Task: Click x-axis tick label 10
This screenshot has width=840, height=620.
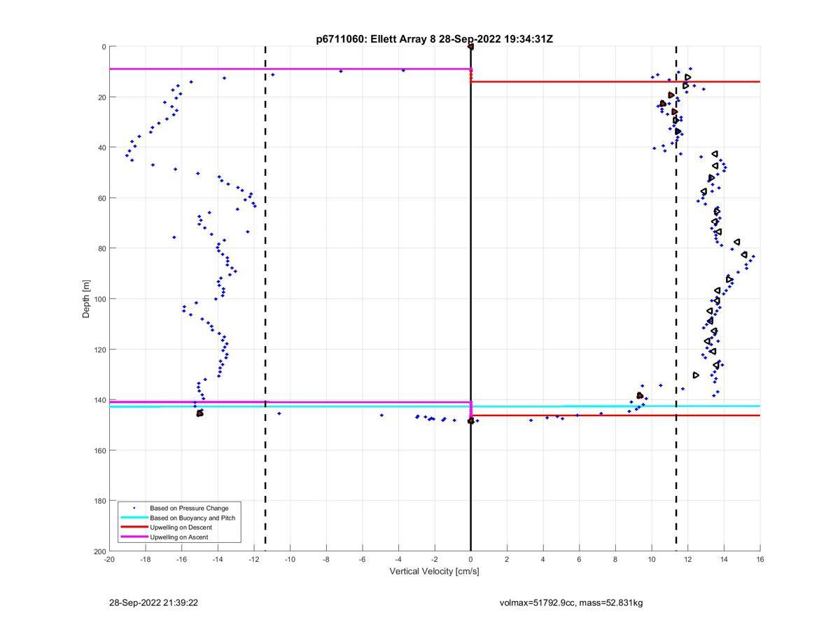Action: tap(652, 559)
